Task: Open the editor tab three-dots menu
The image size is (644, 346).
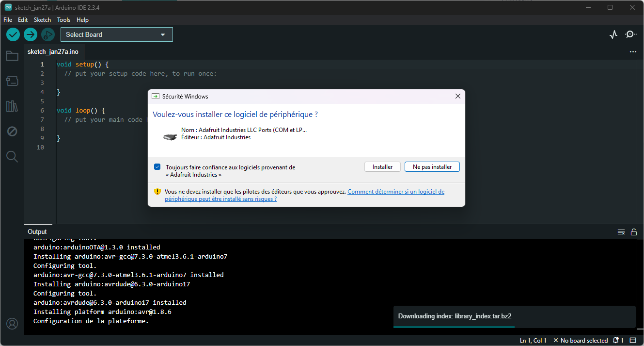Action: click(x=633, y=51)
